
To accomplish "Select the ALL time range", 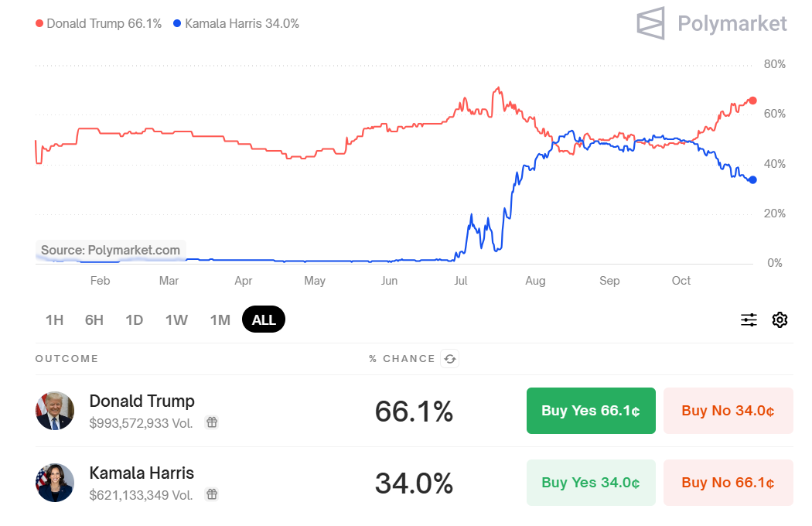I will pos(264,319).
